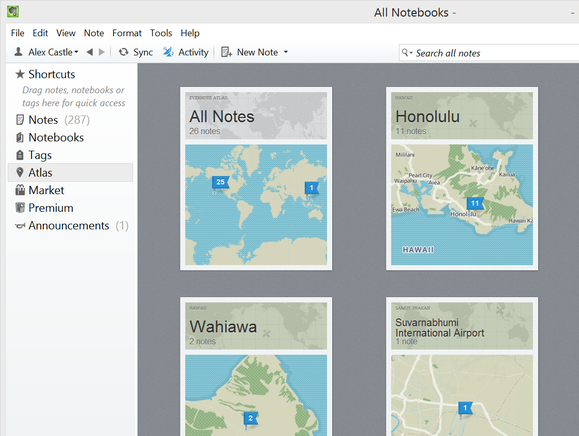Click the Atlas map pin icon

pos(20,172)
